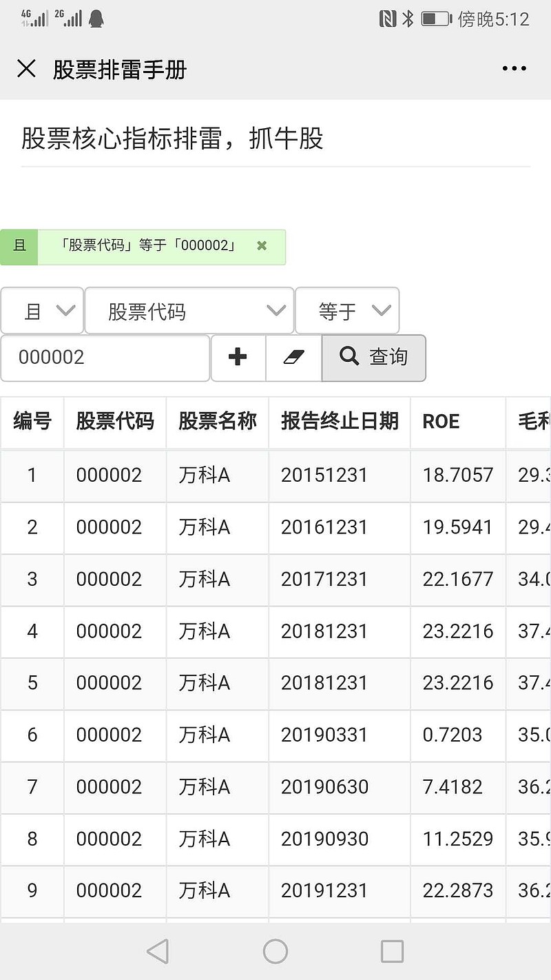Close the page with the X icon
The height and width of the screenshot is (980, 551).
[x=26, y=69]
